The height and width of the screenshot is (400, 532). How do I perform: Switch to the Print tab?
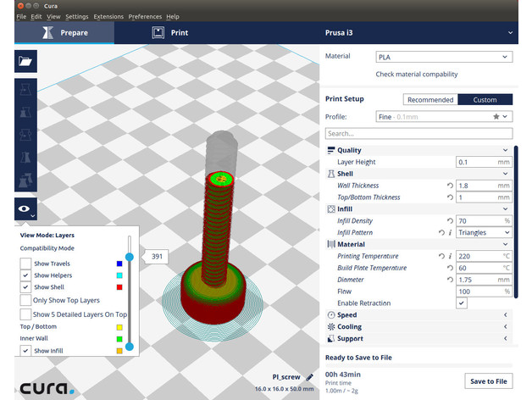[x=170, y=33]
